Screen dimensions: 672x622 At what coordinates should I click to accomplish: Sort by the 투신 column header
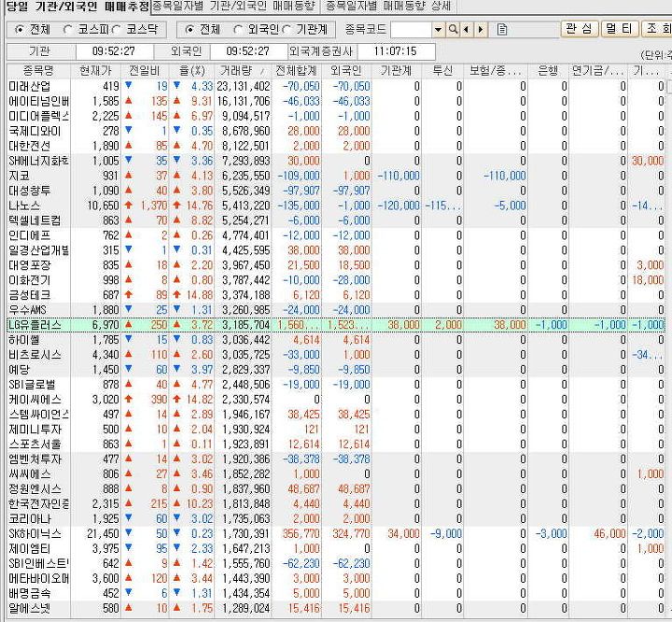[442, 71]
